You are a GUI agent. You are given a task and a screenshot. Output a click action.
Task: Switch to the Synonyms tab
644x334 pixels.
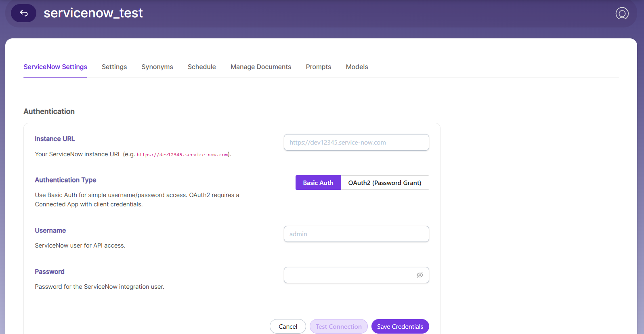(157, 67)
